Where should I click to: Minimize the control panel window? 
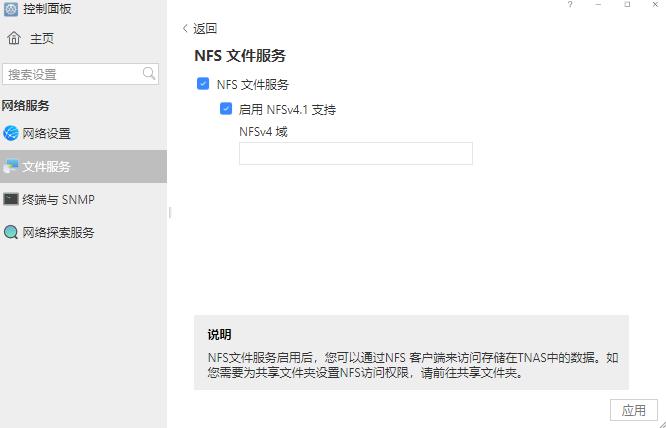(x=599, y=5)
